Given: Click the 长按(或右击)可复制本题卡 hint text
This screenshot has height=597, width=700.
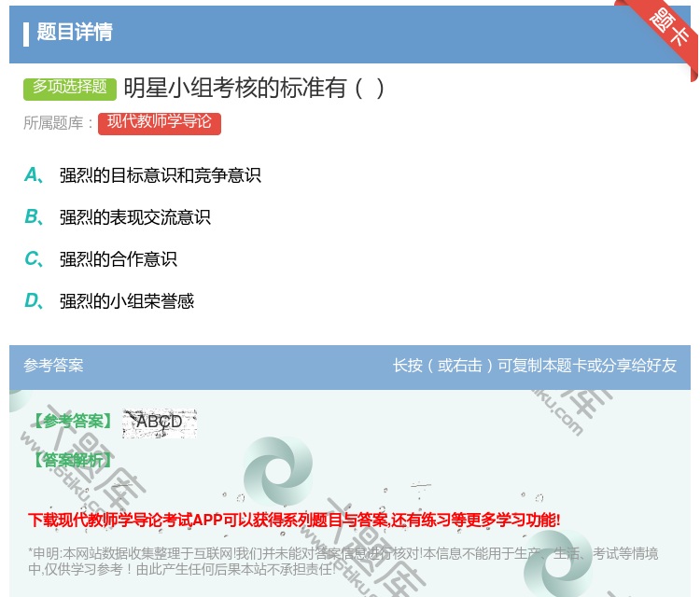Looking at the screenshot, I should pyautogui.click(x=535, y=366).
